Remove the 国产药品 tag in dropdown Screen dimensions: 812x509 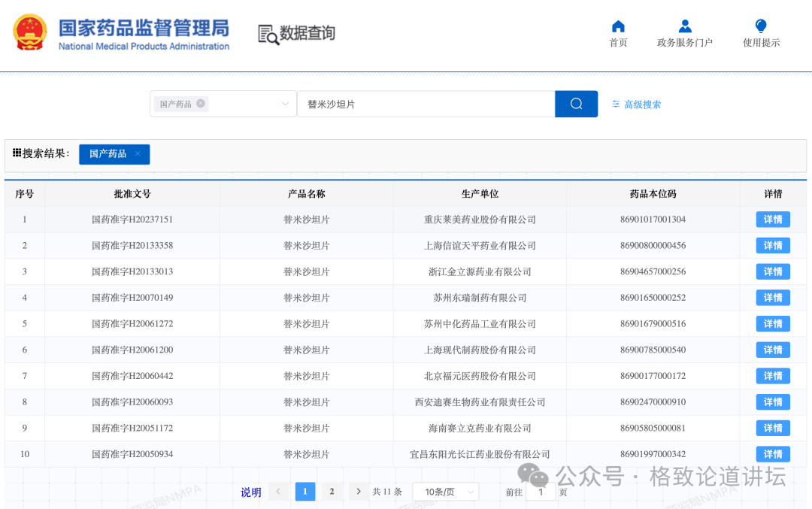coord(201,104)
